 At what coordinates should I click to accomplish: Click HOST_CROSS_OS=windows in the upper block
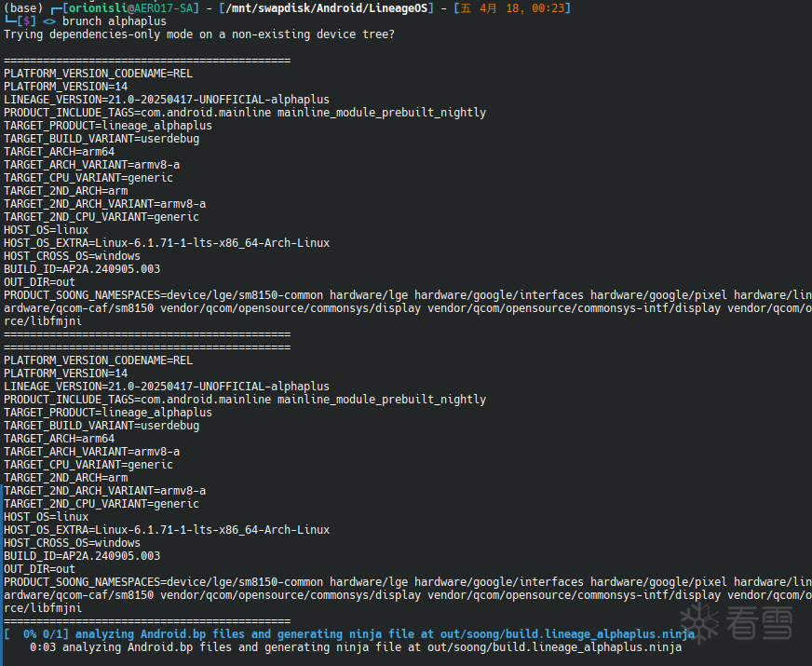pos(72,256)
